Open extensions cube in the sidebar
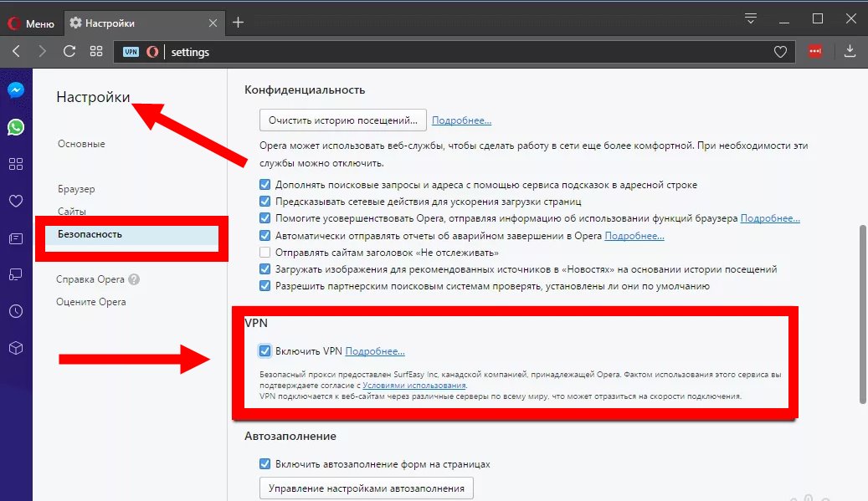 click(16, 348)
